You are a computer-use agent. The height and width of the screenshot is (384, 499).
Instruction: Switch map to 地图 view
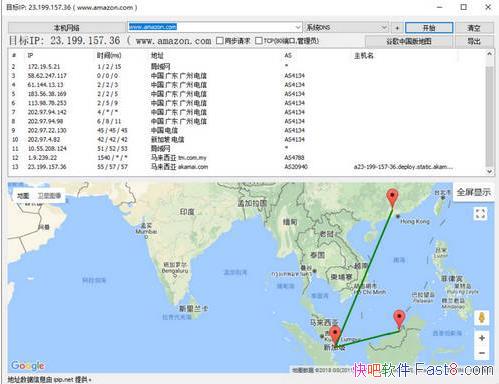click(23, 196)
